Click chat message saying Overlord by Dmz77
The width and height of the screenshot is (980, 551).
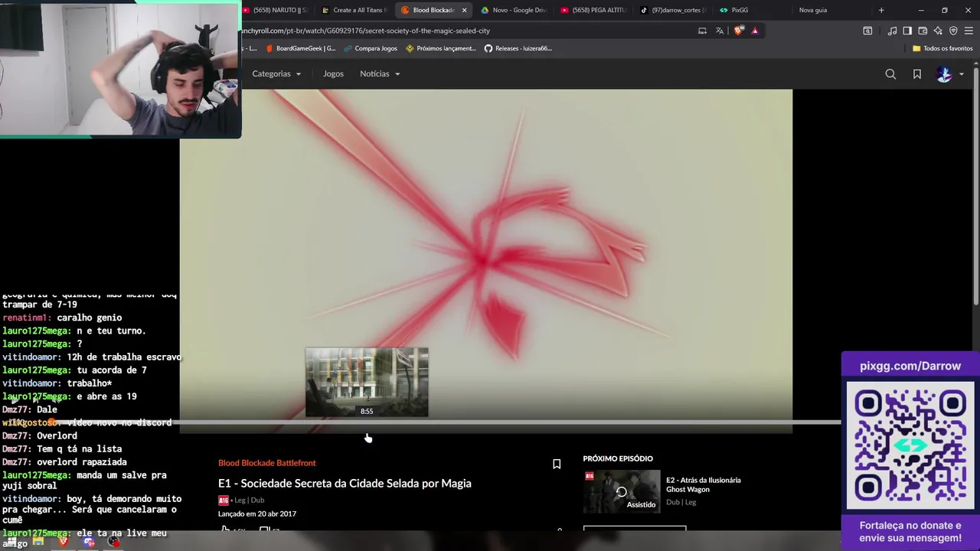pyautogui.click(x=40, y=436)
